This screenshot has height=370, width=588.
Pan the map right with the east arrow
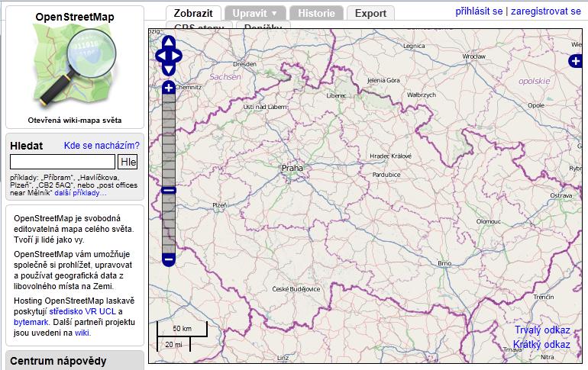[176, 56]
